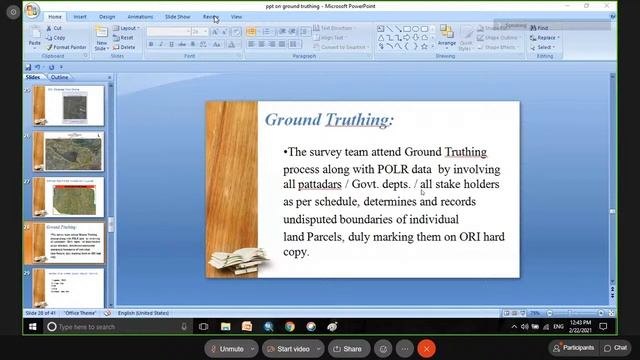Select slide 27 thumbnail

[x=69, y=197]
